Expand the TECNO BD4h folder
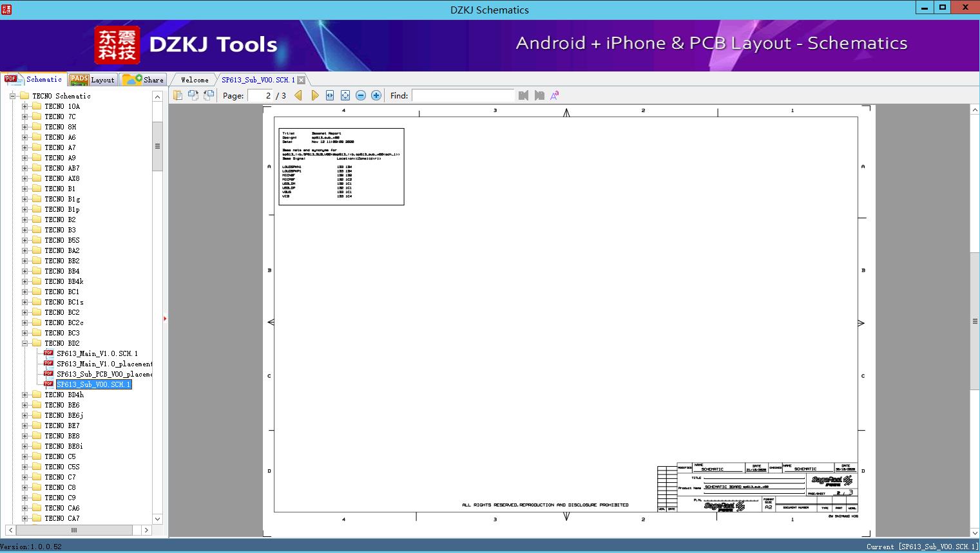 [x=24, y=395]
